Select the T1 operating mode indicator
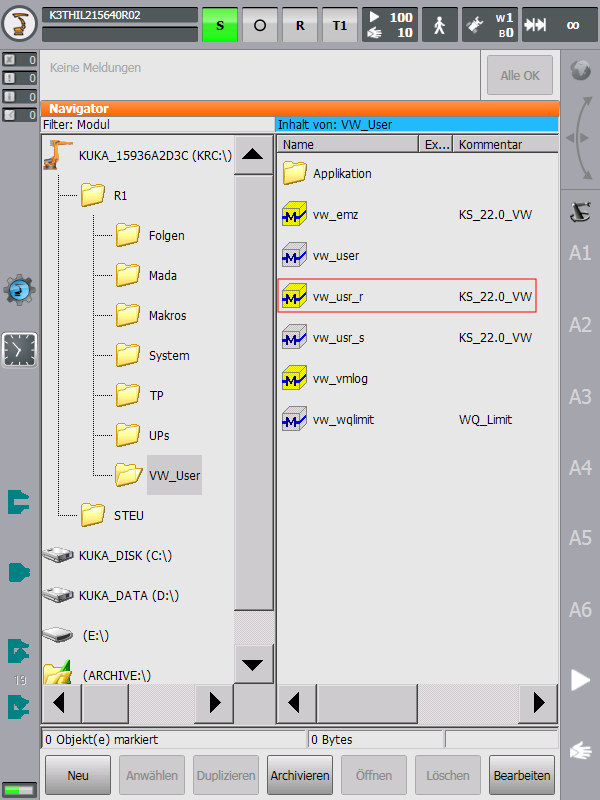600x800 pixels. point(340,25)
